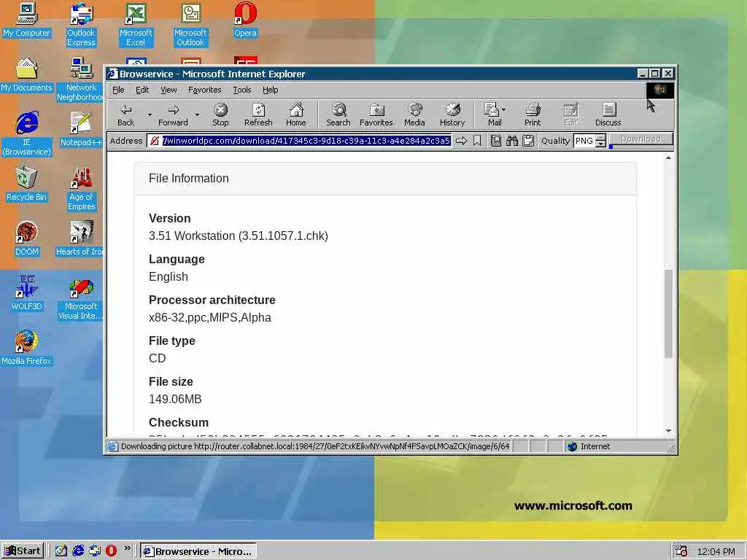Select the DOOM desktop shortcut
The height and width of the screenshot is (560, 747).
(27, 239)
